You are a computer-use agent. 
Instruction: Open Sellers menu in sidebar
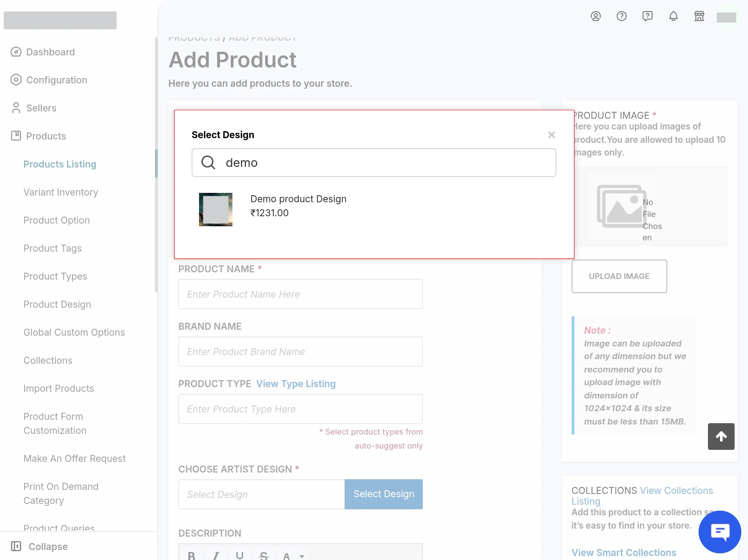[41, 108]
